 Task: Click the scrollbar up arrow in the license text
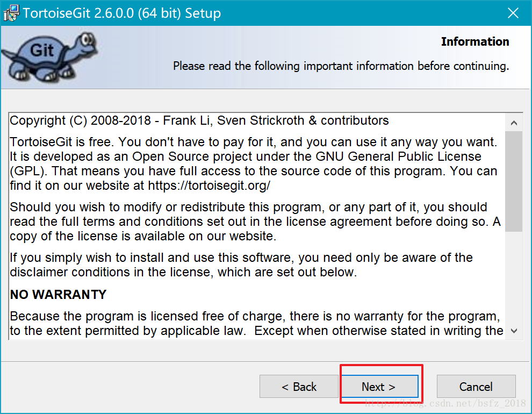pos(514,123)
